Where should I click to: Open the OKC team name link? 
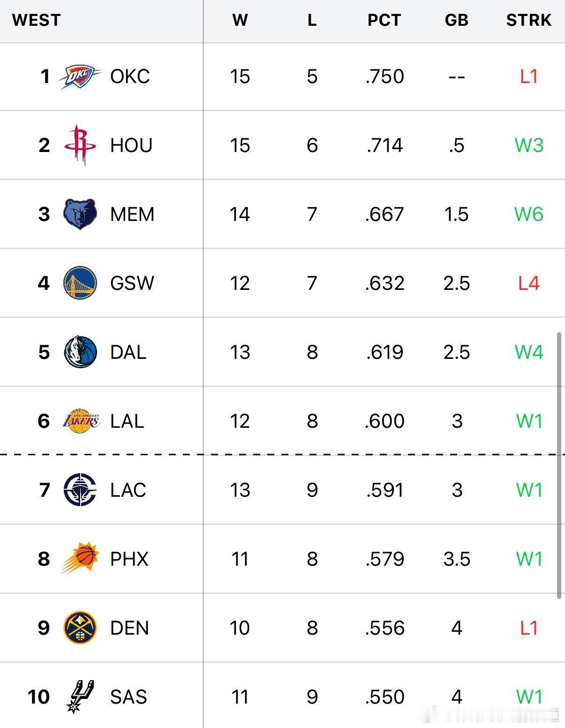[130, 76]
